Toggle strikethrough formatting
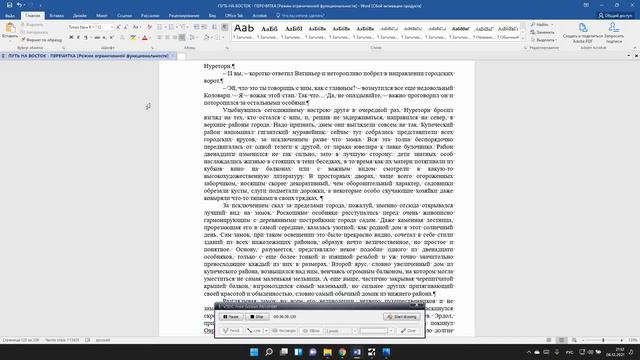The width and height of the screenshot is (640, 360). pos(97,38)
